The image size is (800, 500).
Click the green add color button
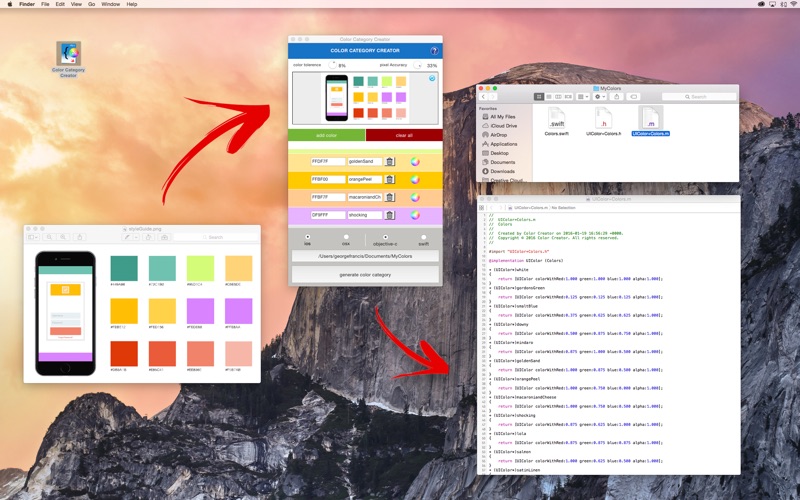pyautogui.click(x=327, y=135)
